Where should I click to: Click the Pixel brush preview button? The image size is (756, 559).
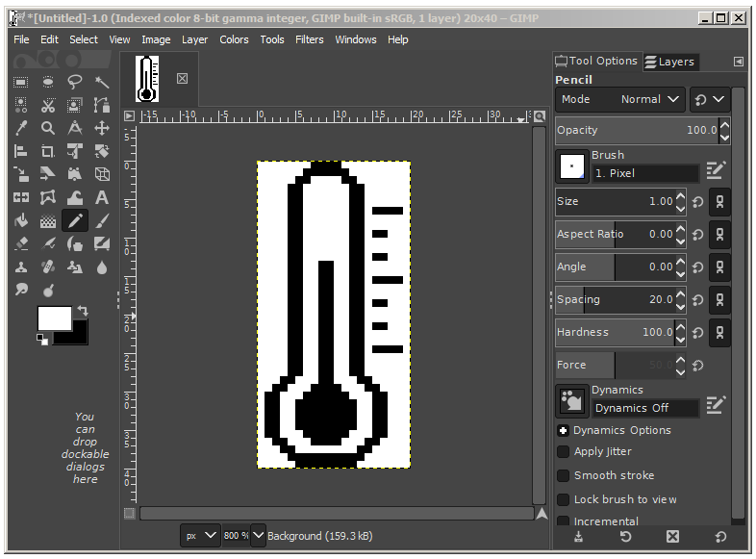pos(571,166)
